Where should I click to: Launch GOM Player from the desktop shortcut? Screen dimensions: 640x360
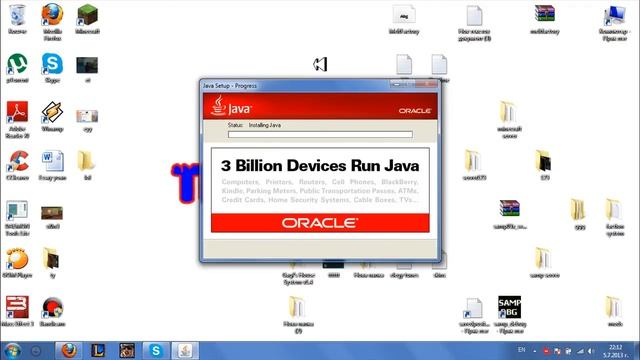pyautogui.click(x=17, y=259)
